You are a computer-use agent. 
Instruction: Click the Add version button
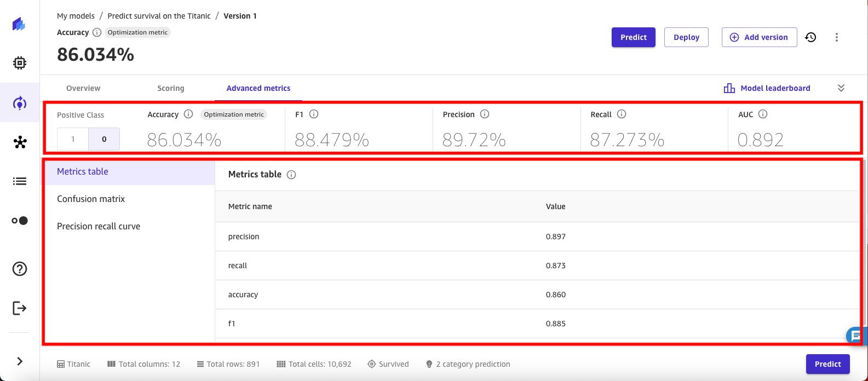(759, 37)
